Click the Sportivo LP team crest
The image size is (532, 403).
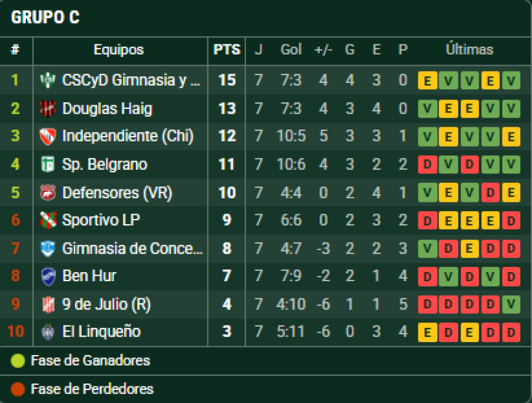click(47, 220)
